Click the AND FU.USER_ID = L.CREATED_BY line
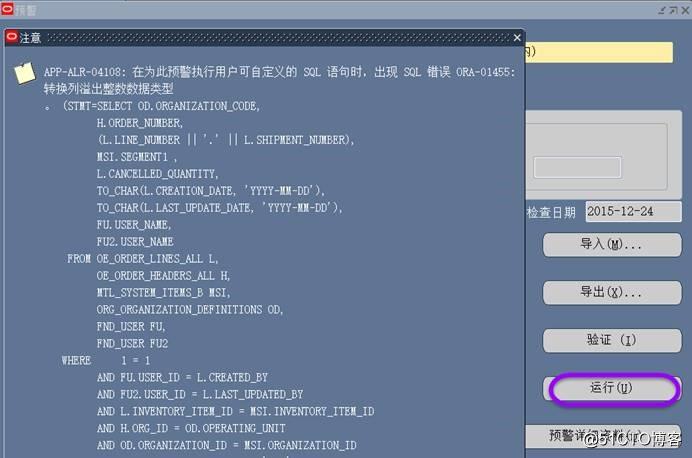The image size is (692, 458). pos(182,378)
